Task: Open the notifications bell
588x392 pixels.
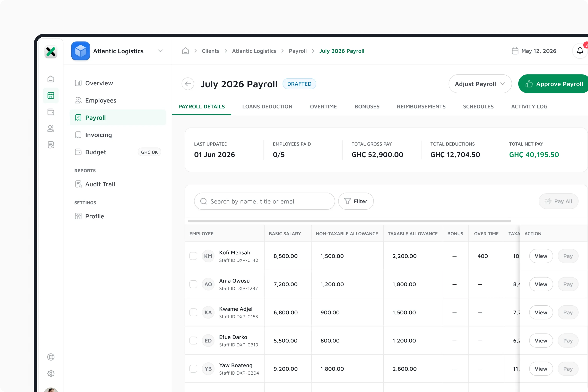Action: 580,51
